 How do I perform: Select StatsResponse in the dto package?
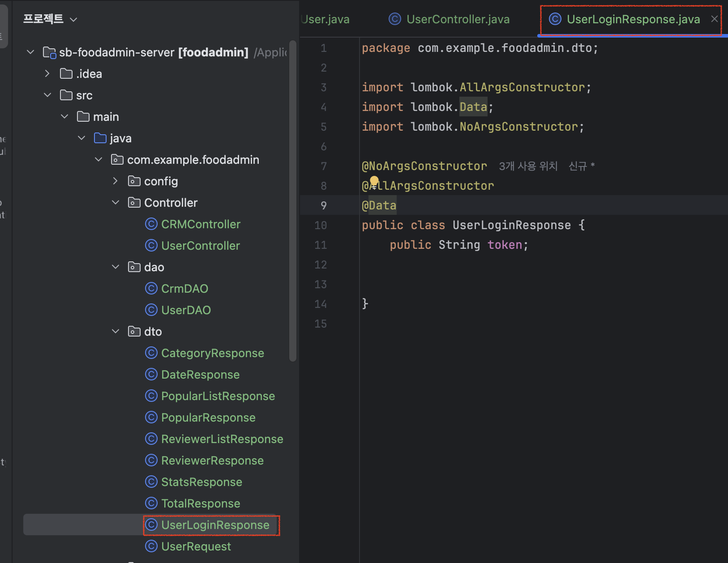pos(201,482)
